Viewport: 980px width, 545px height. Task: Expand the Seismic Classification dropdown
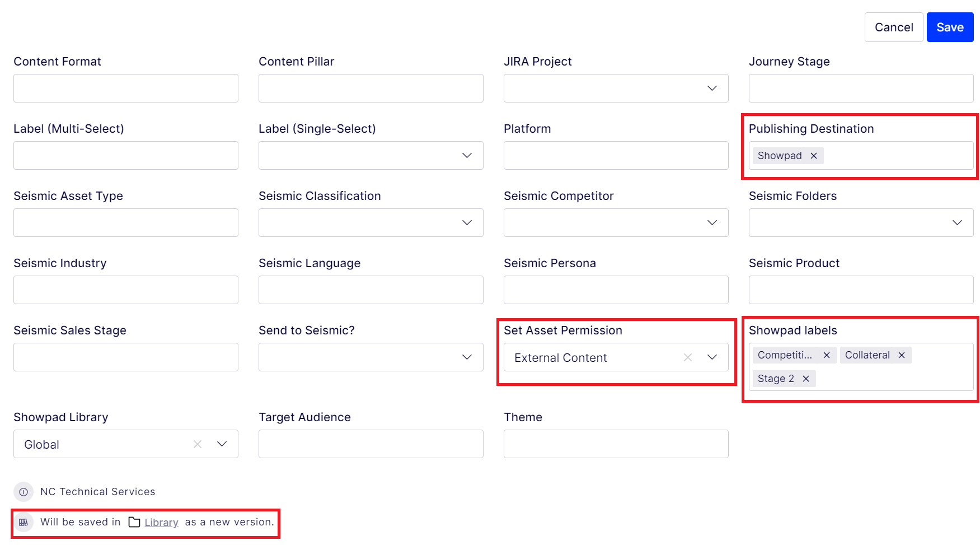pyautogui.click(x=467, y=223)
